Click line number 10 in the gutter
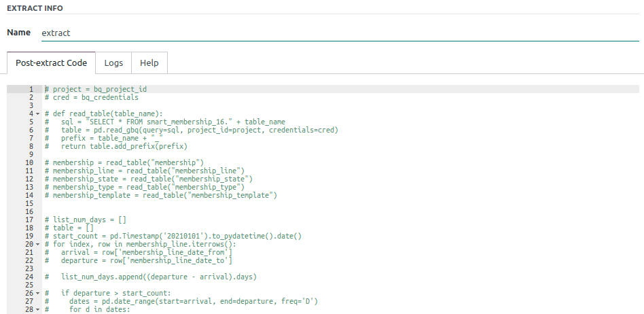Screen dimensions: 644x314 [29, 162]
